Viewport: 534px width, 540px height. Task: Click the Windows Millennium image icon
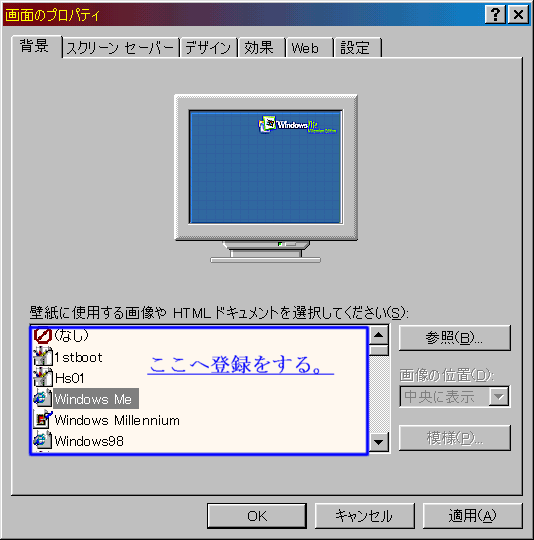click(43, 419)
